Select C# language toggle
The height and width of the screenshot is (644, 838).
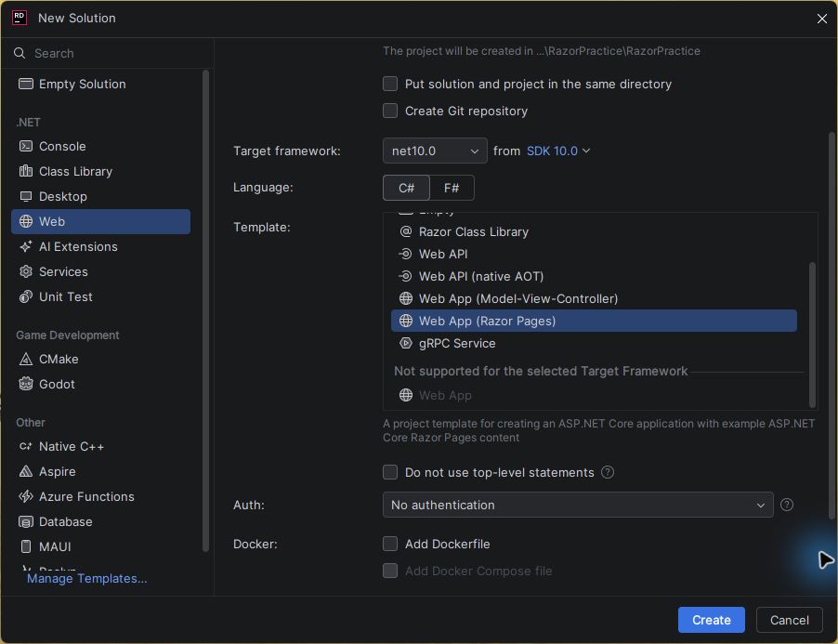pyautogui.click(x=406, y=188)
